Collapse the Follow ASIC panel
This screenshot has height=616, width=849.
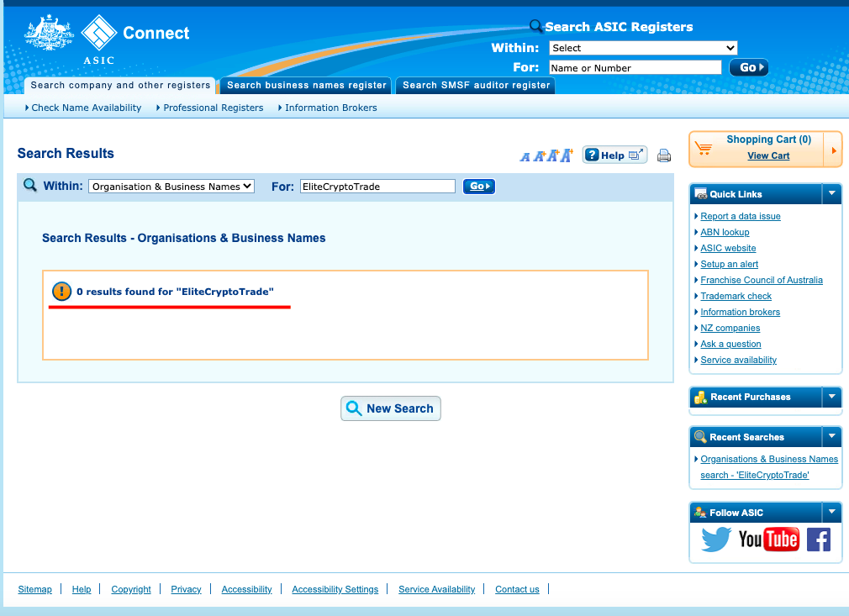831,512
